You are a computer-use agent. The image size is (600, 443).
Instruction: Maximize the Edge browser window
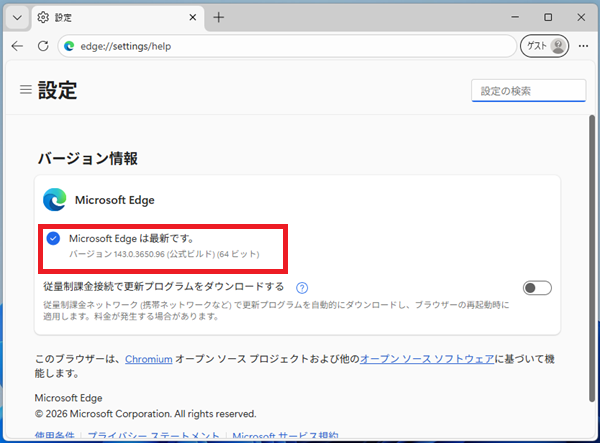click(548, 18)
